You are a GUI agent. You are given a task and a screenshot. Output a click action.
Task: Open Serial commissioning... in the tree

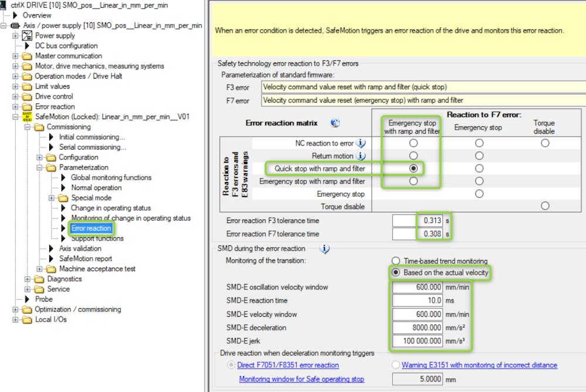pos(93,147)
